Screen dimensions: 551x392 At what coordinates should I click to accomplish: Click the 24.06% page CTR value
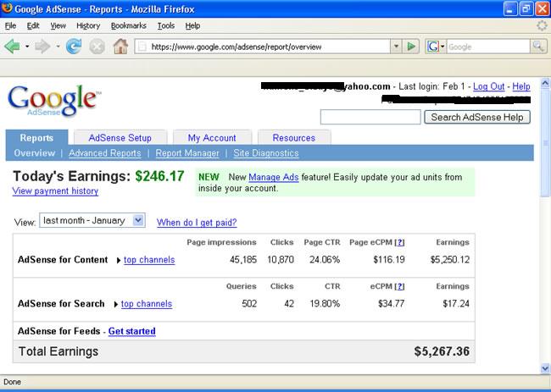(325, 260)
